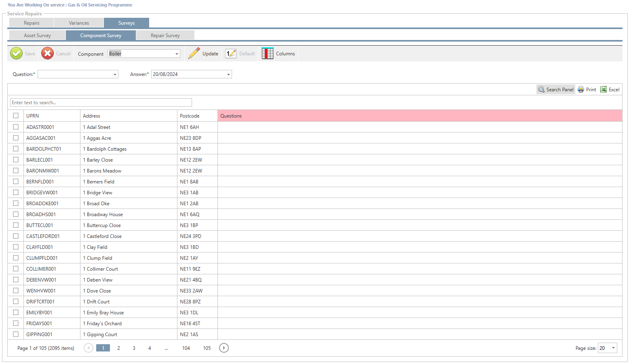Expand the Page size dropdown
This screenshot has height=364, width=631.
pos(613,348)
